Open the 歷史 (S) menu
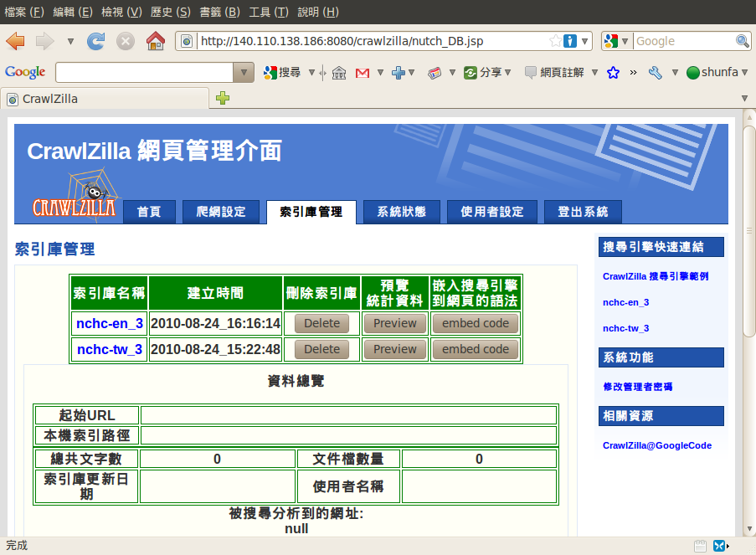This screenshot has width=756, height=555. (171, 12)
